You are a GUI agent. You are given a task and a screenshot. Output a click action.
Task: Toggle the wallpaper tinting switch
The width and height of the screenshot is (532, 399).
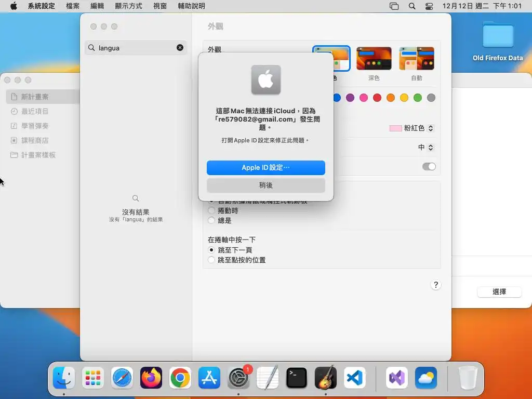pos(429,167)
